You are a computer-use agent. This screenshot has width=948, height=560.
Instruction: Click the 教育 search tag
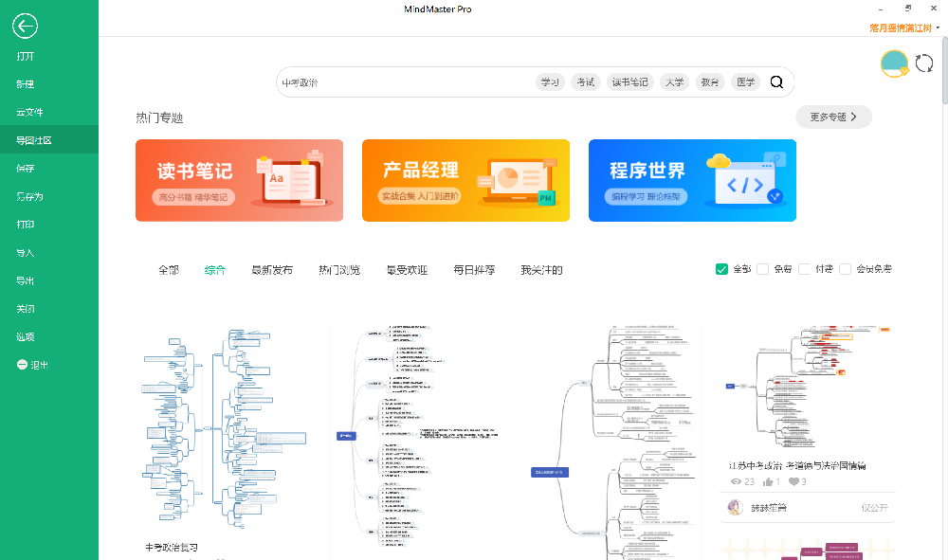tap(710, 82)
